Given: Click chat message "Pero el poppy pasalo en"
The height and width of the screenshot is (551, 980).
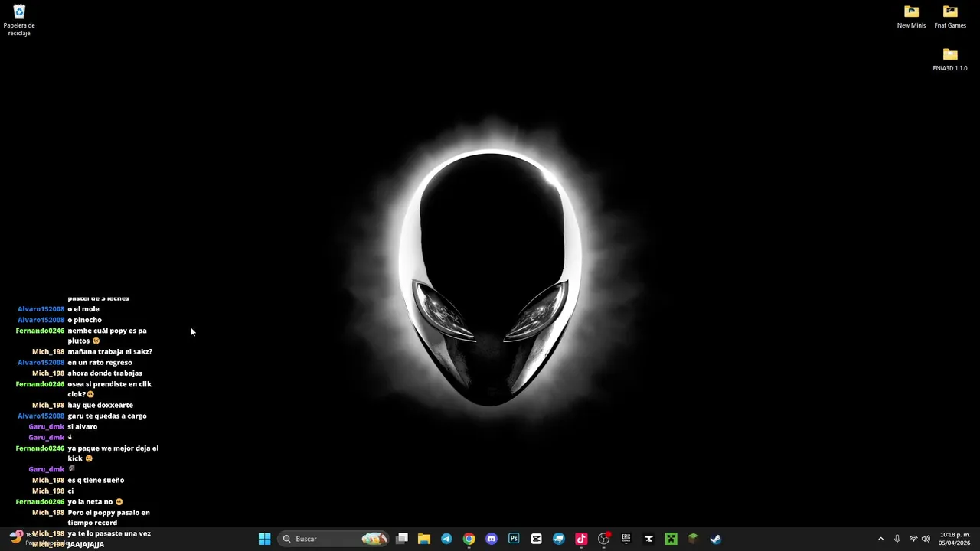Looking at the screenshot, I should (x=109, y=513).
